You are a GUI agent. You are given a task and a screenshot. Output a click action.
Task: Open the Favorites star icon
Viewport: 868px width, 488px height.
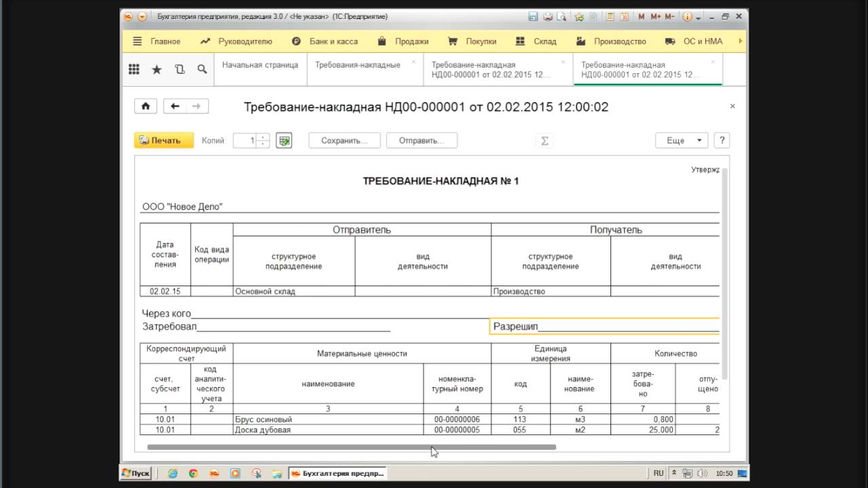[x=157, y=69]
